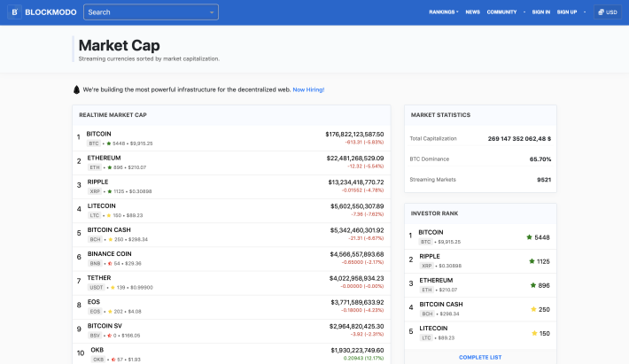Click the green star beside Bitcoin 5448 in the market cap list
The height and width of the screenshot is (364, 629).
click(109, 143)
